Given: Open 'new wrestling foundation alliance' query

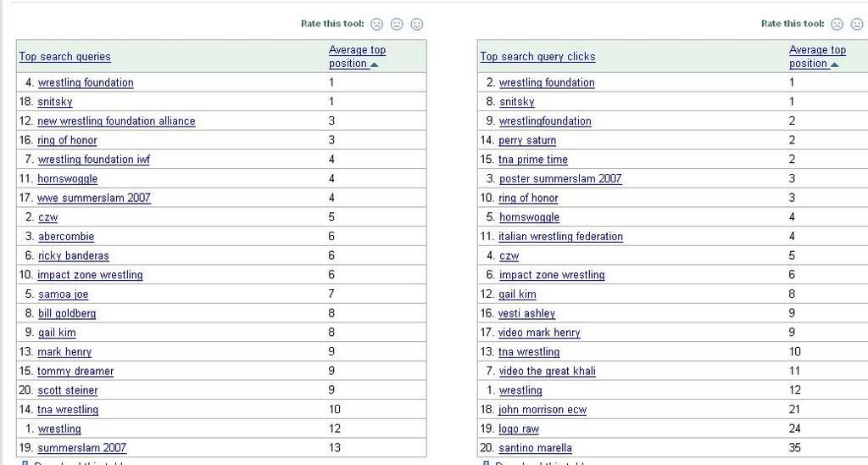Looking at the screenshot, I should [x=116, y=120].
